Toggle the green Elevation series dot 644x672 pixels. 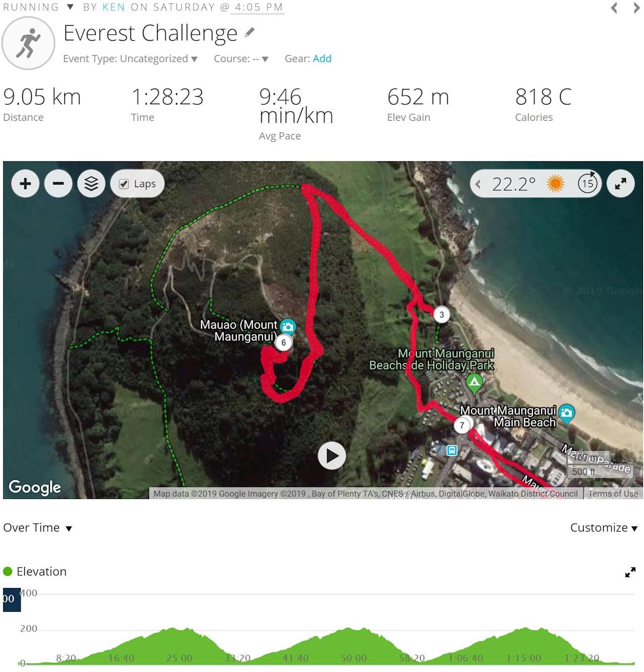tap(8, 571)
